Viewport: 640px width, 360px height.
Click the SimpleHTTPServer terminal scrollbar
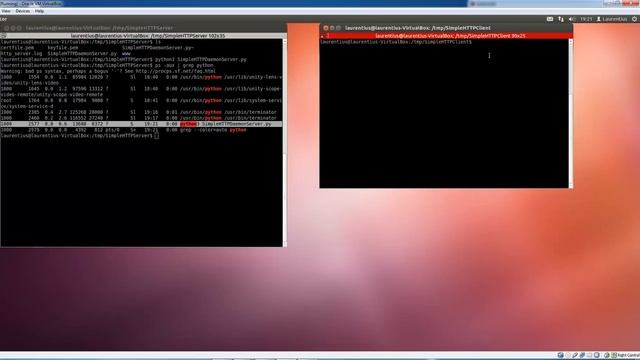[x=284, y=142]
